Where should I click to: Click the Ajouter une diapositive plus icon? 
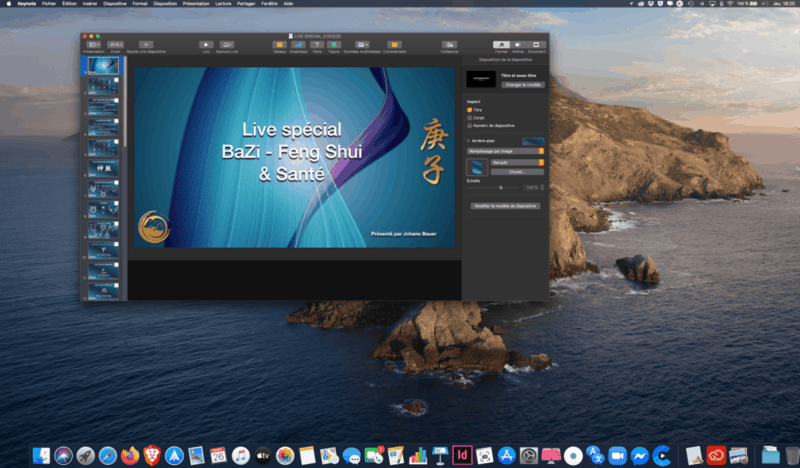(x=146, y=45)
